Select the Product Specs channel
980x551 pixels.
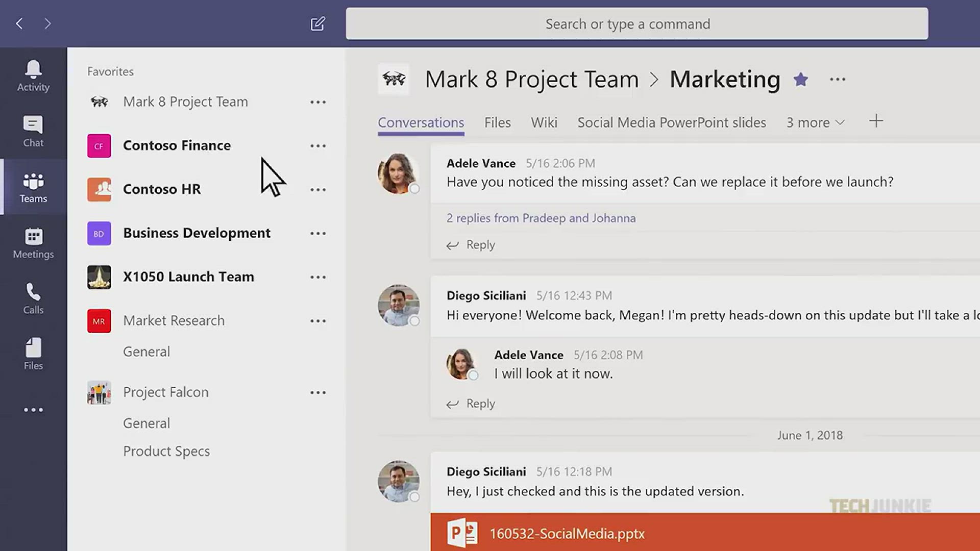[166, 452]
